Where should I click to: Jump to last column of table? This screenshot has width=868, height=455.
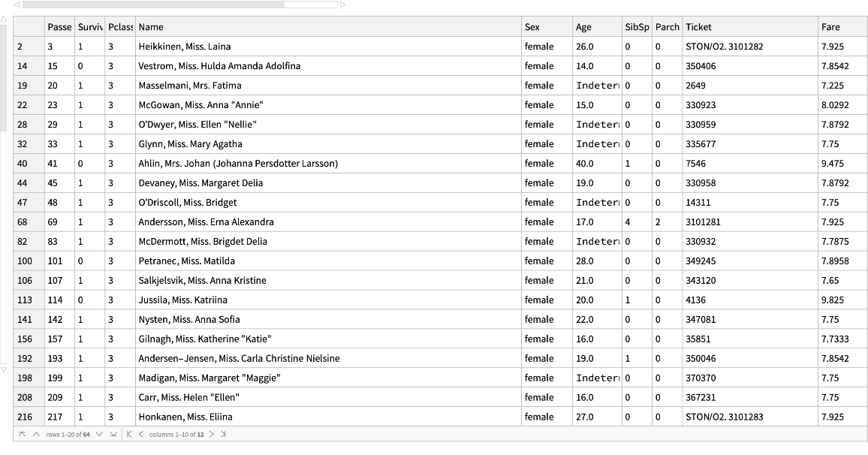(x=223, y=435)
